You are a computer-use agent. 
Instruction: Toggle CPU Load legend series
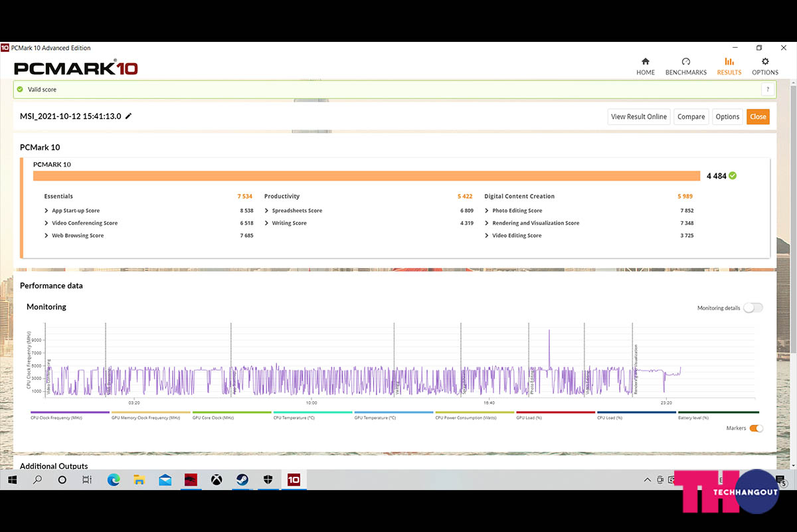click(637, 415)
